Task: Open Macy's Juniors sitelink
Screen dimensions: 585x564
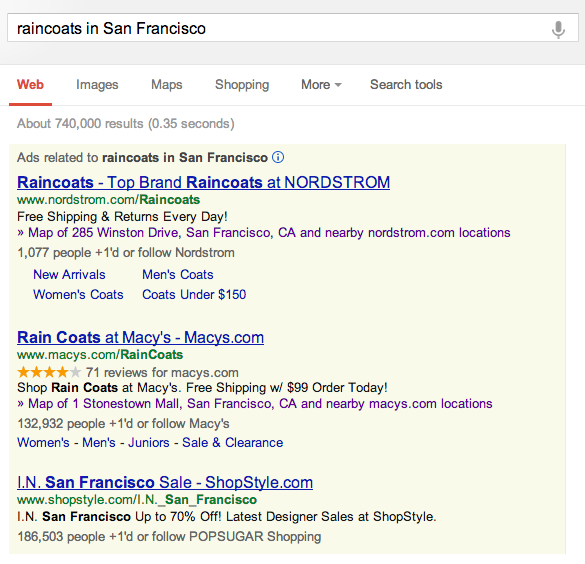Action: [x=148, y=442]
